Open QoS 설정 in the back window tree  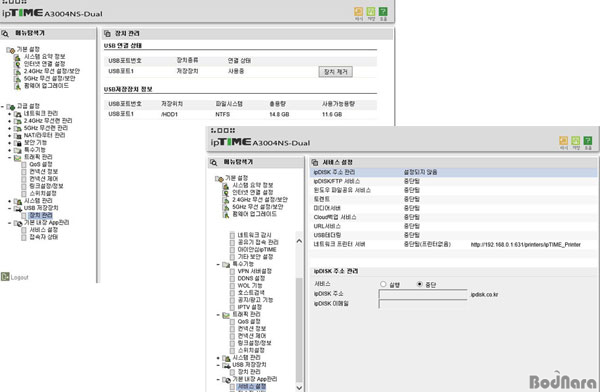coord(41,165)
